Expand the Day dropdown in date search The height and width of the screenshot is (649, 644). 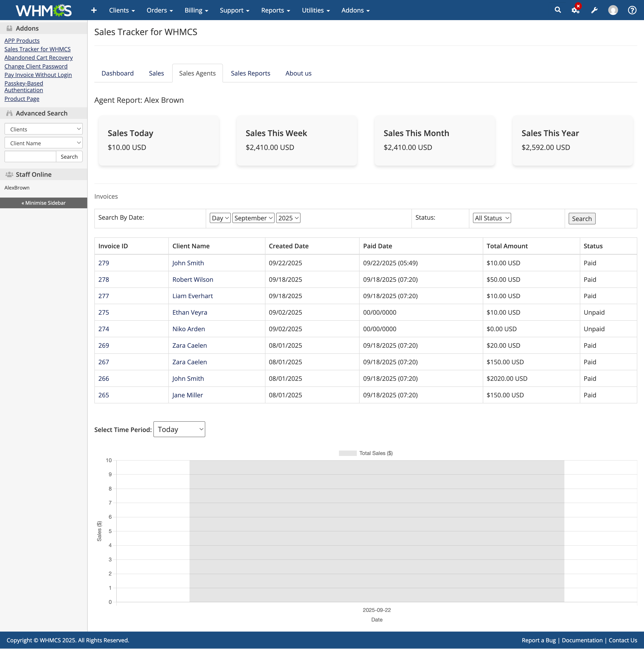(220, 218)
